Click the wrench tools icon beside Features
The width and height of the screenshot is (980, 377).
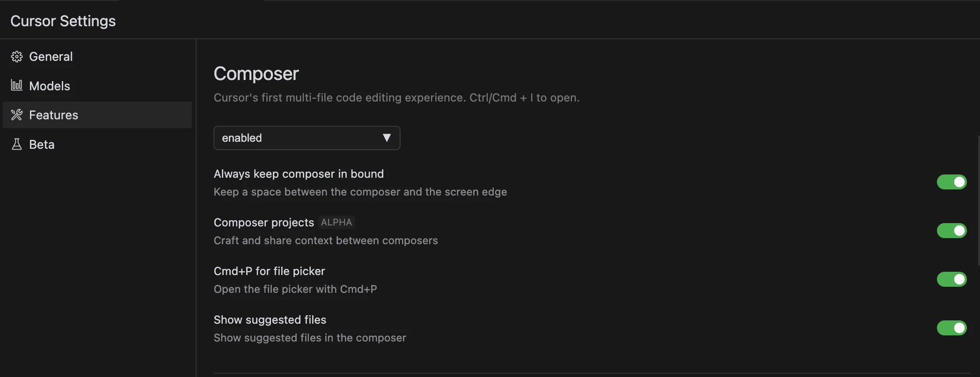coord(17,115)
